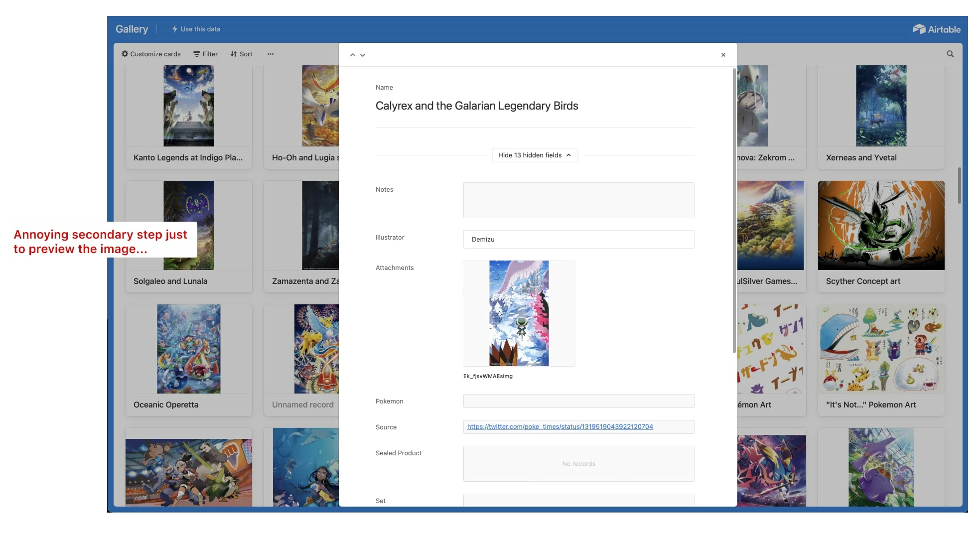The height and width of the screenshot is (535, 980).
Task: Click the gallery vertical scrollbar
Action: [959, 185]
